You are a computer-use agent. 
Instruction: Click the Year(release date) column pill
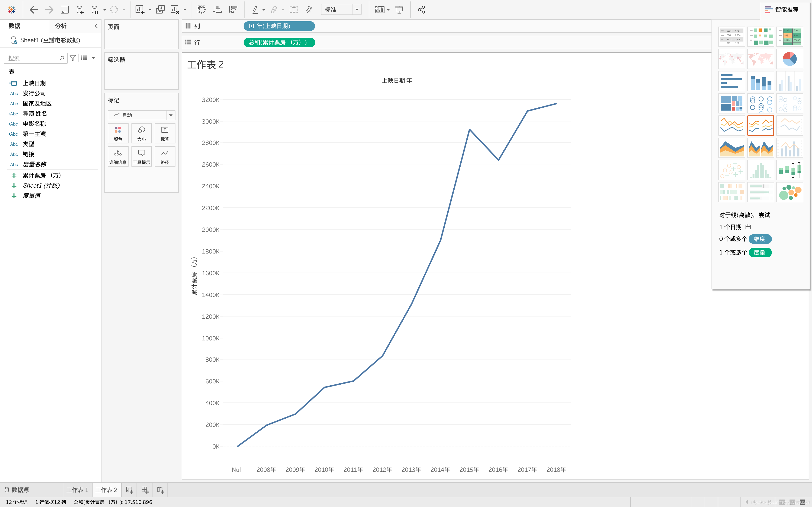pos(279,26)
